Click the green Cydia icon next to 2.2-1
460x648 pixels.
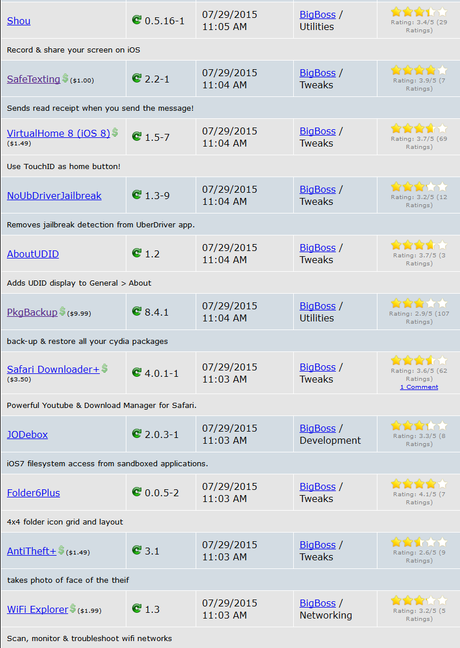coord(136,78)
